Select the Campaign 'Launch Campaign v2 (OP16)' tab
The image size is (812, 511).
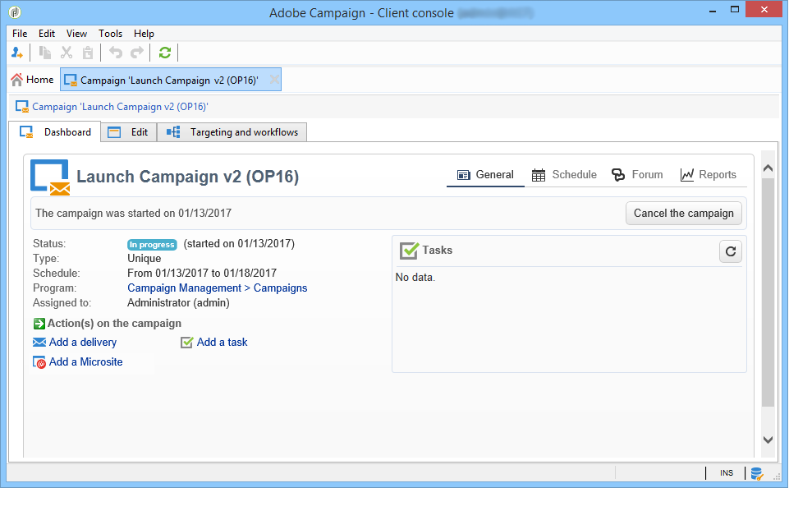coord(169,81)
